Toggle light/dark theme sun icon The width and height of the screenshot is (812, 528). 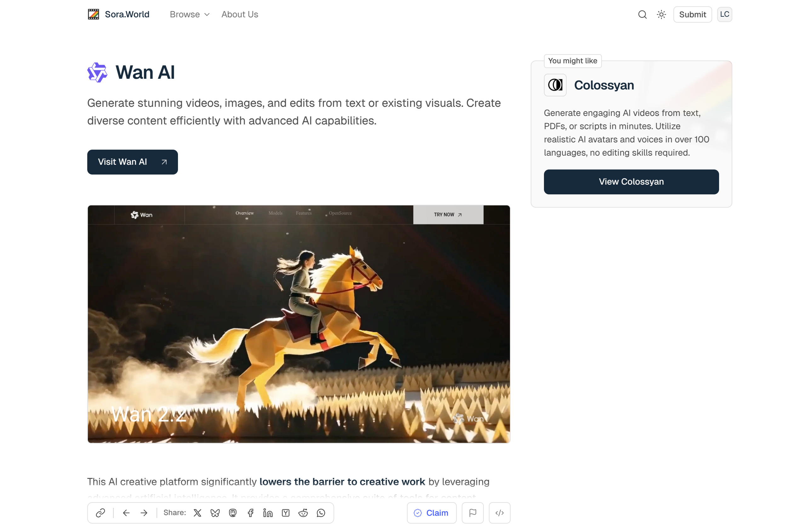coord(661,14)
